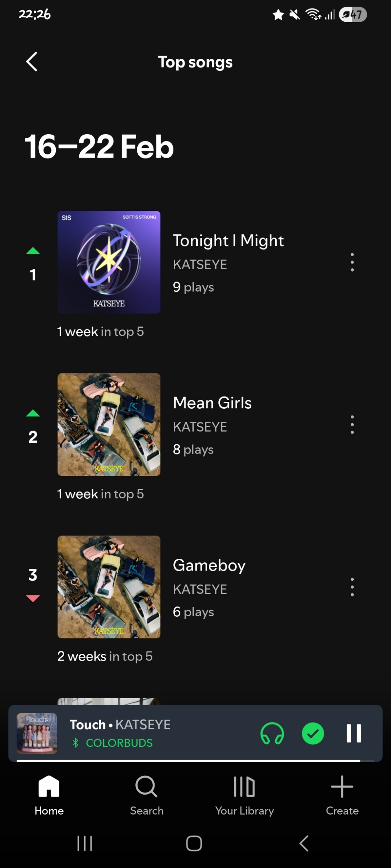The width and height of the screenshot is (391, 868).
Task: Play the song Gameboy by KATSEYE
Action: (x=209, y=565)
